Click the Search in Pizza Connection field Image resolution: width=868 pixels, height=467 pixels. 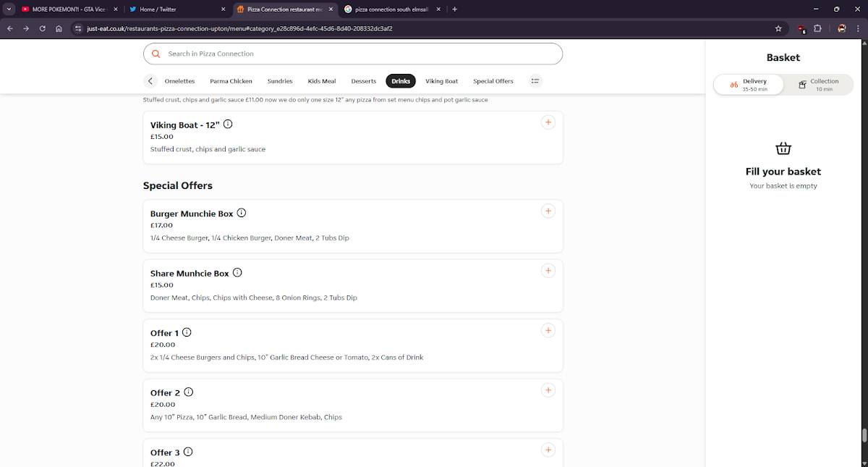[353, 54]
